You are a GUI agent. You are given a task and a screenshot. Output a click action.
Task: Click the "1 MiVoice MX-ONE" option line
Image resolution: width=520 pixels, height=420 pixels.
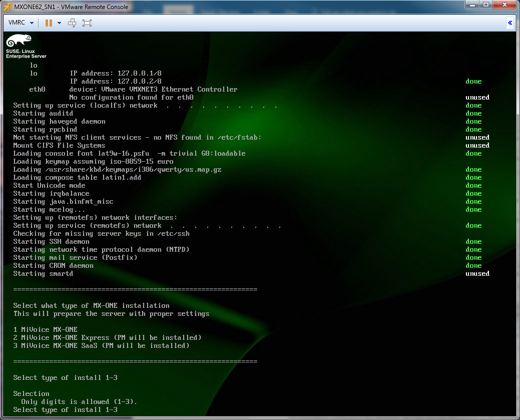click(45, 330)
